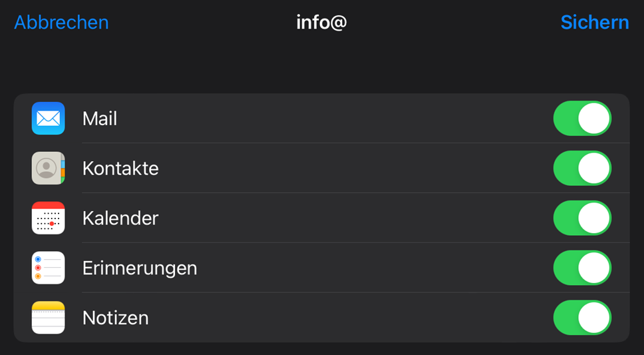The image size is (644, 355).
Task: Choose the Notizen text label
Action: [x=115, y=318]
